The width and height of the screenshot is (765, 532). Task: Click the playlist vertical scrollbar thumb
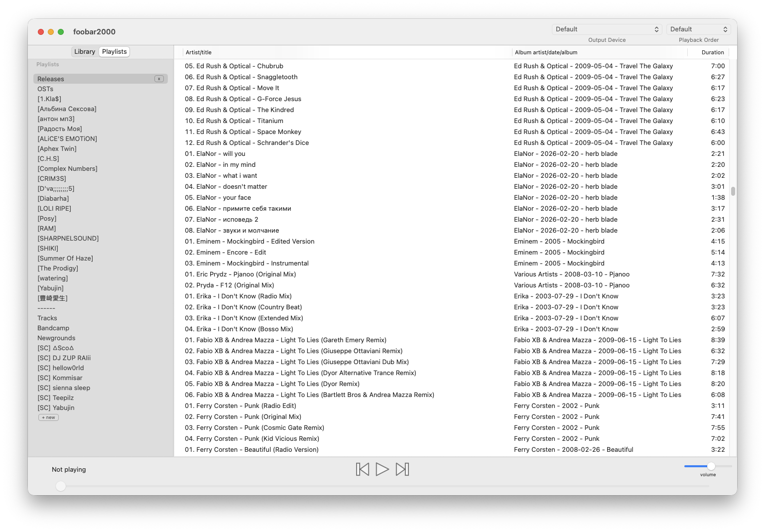733,191
